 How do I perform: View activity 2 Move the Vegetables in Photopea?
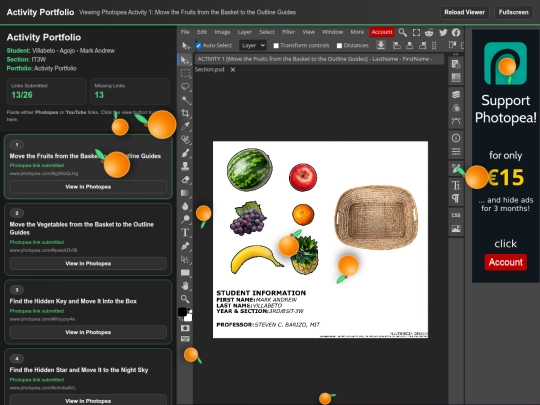coord(88,263)
